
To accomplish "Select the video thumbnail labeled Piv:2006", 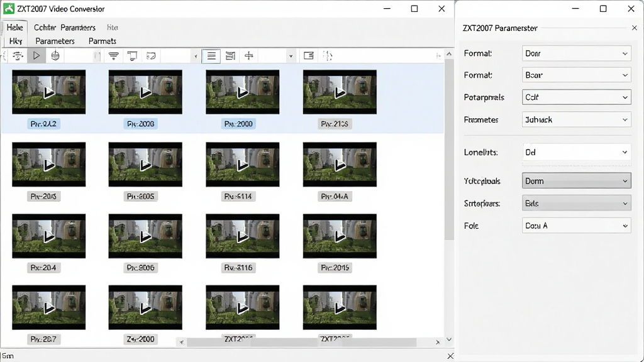I will tap(145, 92).
